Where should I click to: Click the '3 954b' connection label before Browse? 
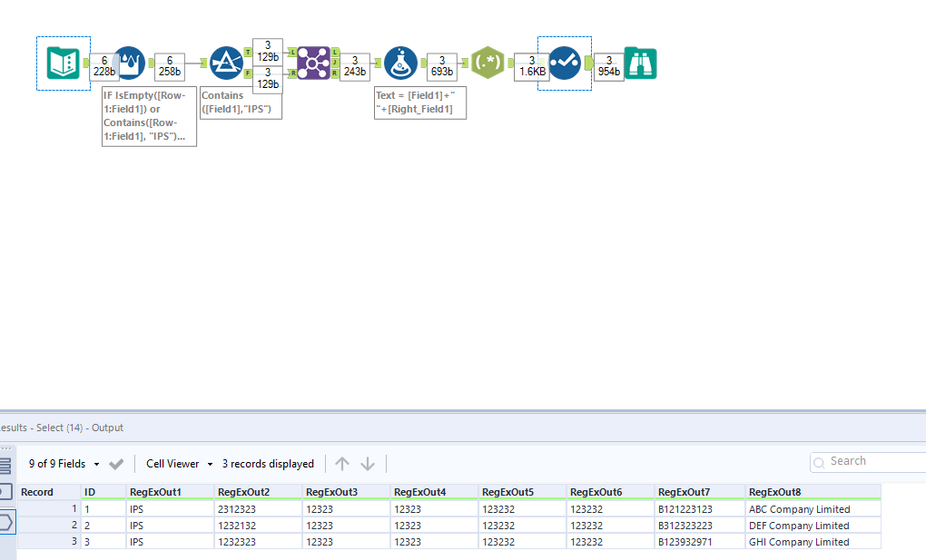tap(609, 67)
